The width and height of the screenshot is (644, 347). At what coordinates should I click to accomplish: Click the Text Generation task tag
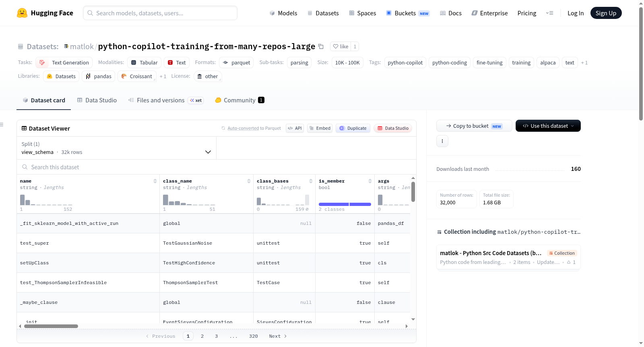[x=64, y=62]
